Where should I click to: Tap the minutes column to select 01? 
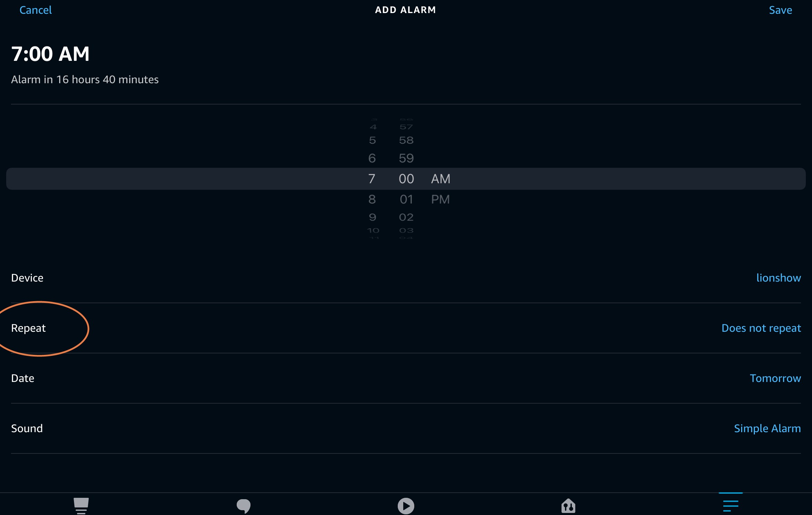[x=405, y=199]
